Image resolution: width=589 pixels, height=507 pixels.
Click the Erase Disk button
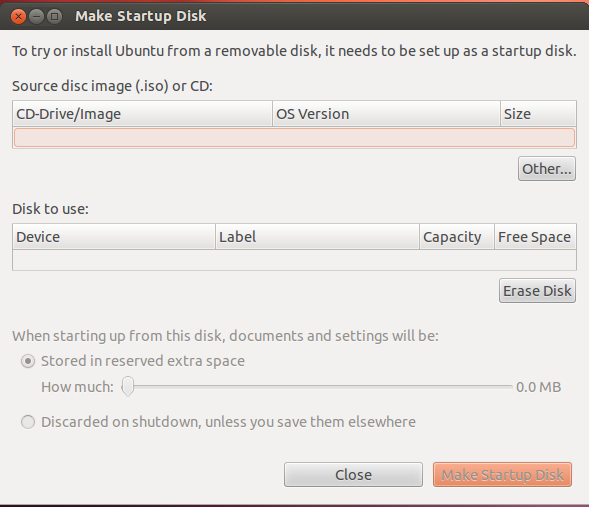[537, 291]
